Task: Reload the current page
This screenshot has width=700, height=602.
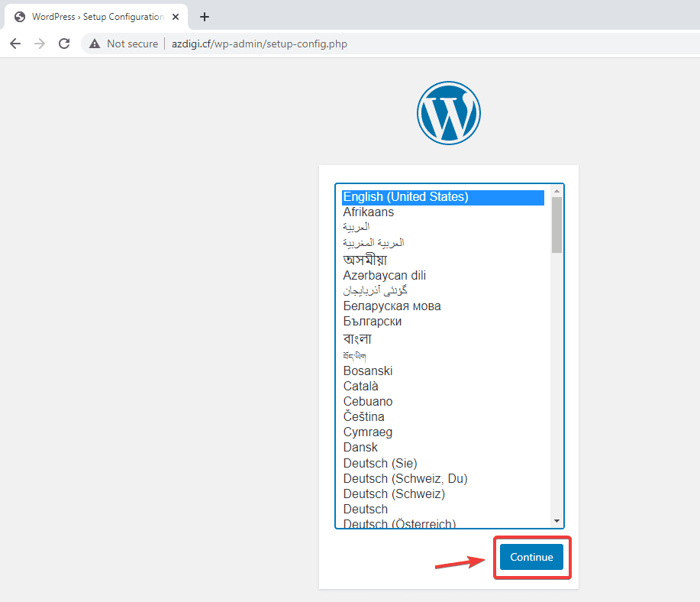Action: point(64,44)
